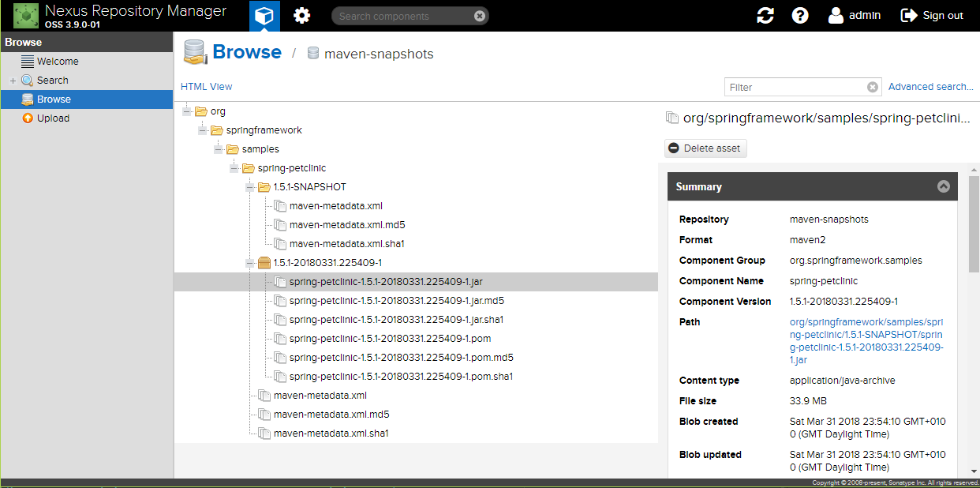980x488 pixels.
Task: Click the springframework folder icon
Action: (x=217, y=130)
